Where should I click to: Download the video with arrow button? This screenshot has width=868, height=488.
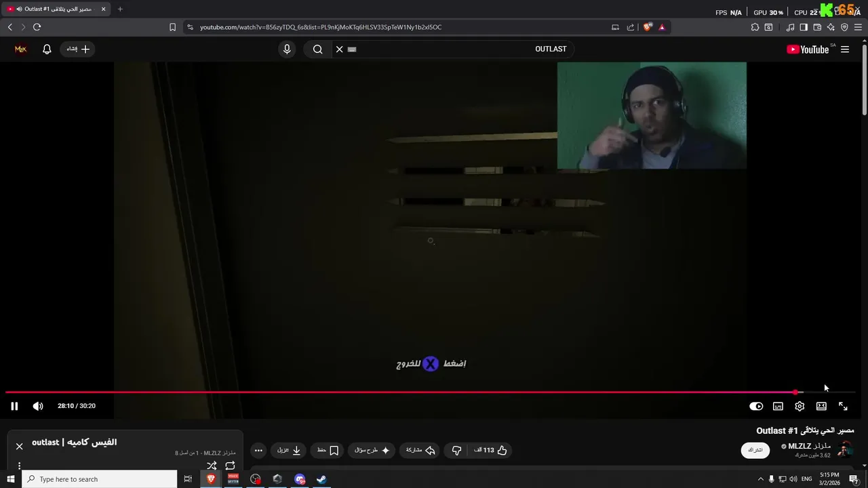[x=289, y=450]
